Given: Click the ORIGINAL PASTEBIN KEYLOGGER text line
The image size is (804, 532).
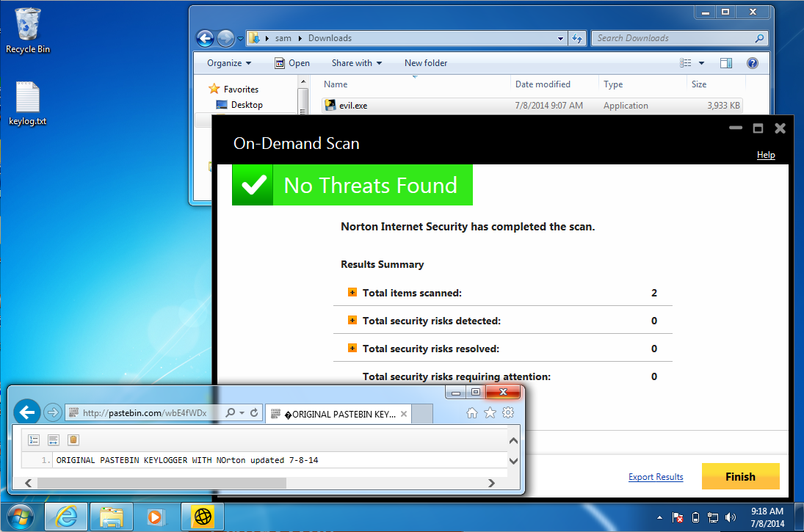Looking at the screenshot, I should [x=187, y=460].
